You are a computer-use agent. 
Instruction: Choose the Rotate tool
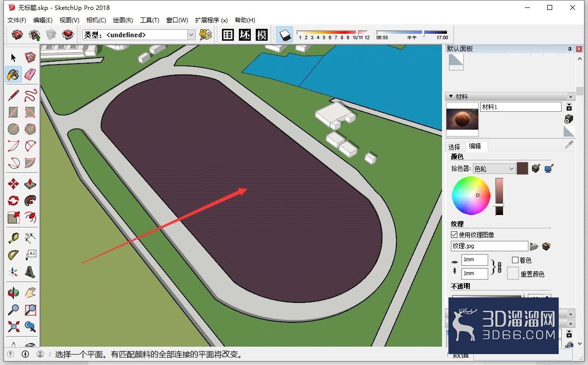click(13, 201)
